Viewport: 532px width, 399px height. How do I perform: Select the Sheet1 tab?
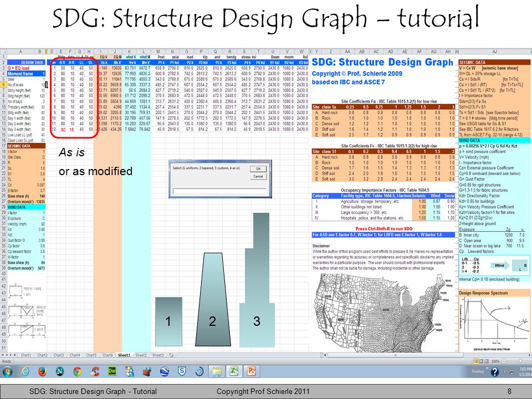tap(124, 355)
